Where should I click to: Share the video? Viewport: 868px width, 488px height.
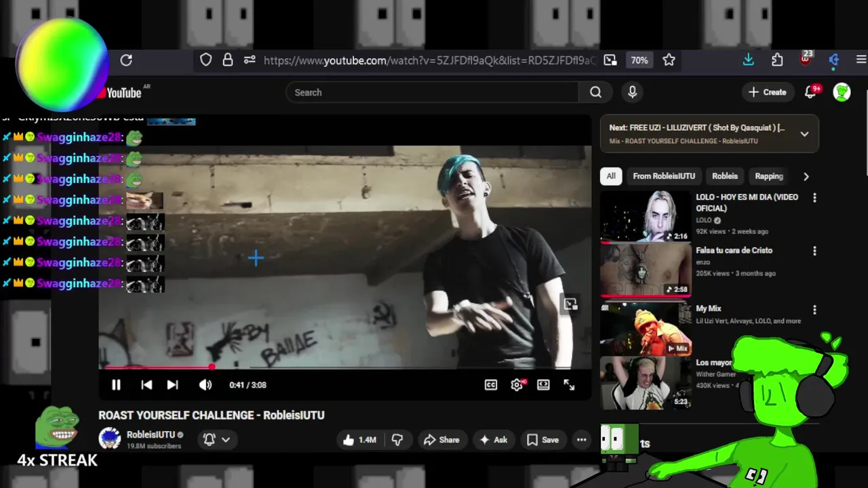(x=441, y=440)
